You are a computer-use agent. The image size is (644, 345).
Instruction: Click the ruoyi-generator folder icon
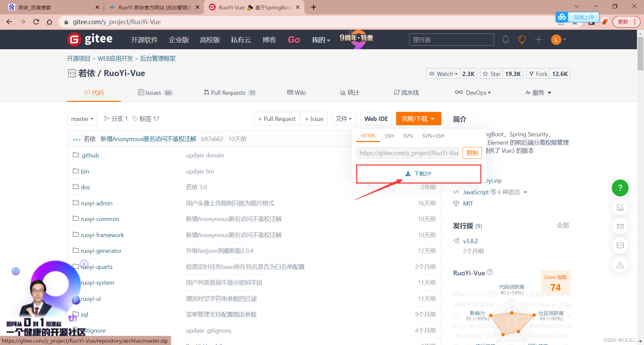point(76,250)
